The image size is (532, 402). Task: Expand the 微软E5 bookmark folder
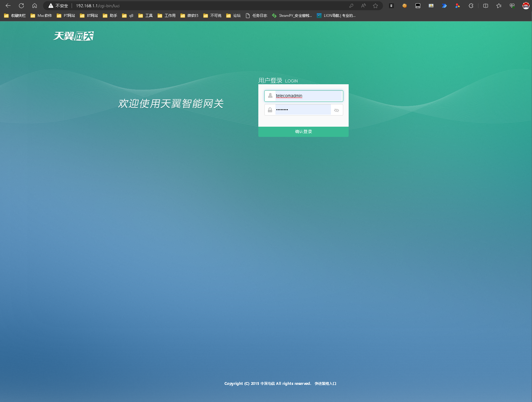point(189,16)
